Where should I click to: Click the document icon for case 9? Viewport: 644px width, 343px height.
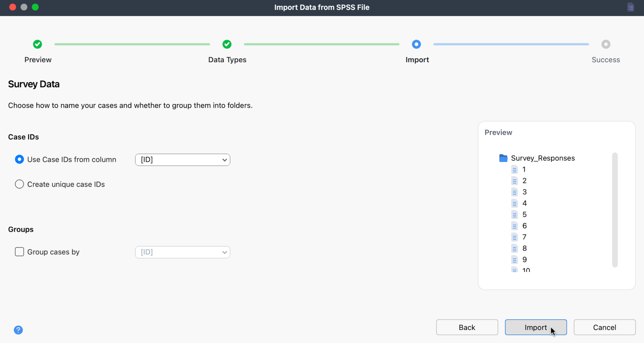515,259
